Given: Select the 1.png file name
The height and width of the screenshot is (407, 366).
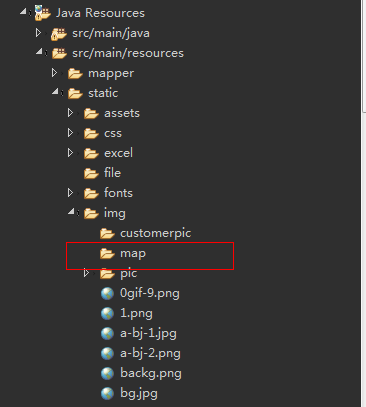Looking at the screenshot, I should coord(136,314).
